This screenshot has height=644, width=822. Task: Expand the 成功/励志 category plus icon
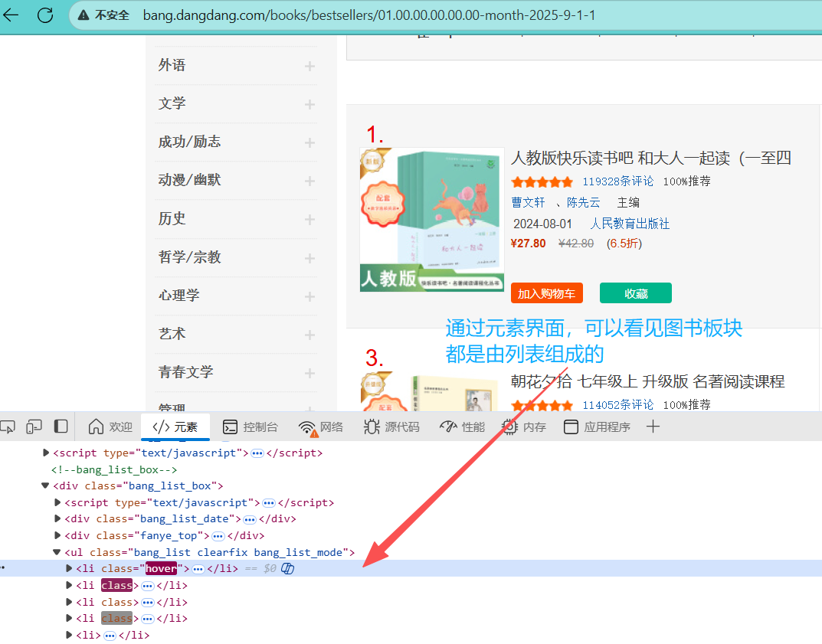[x=309, y=142]
